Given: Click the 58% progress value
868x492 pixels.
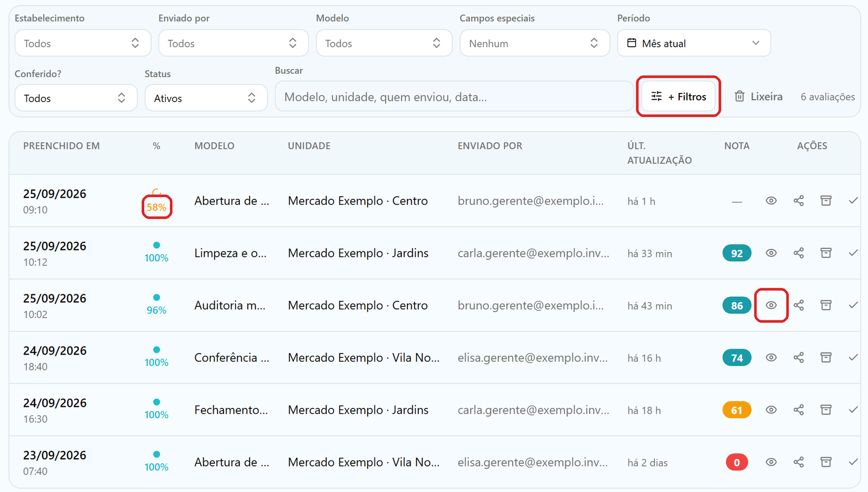Looking at the screenshot, I should click(157, 207).
